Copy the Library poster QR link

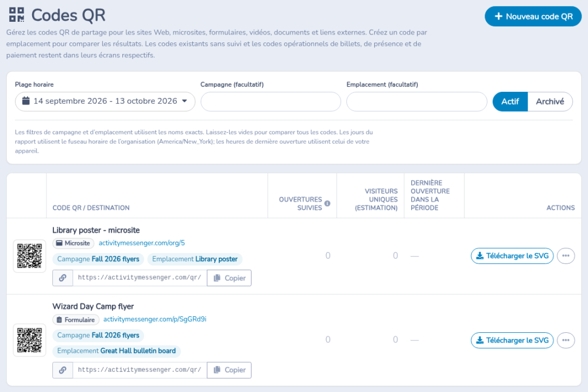(x=229, y=278)
